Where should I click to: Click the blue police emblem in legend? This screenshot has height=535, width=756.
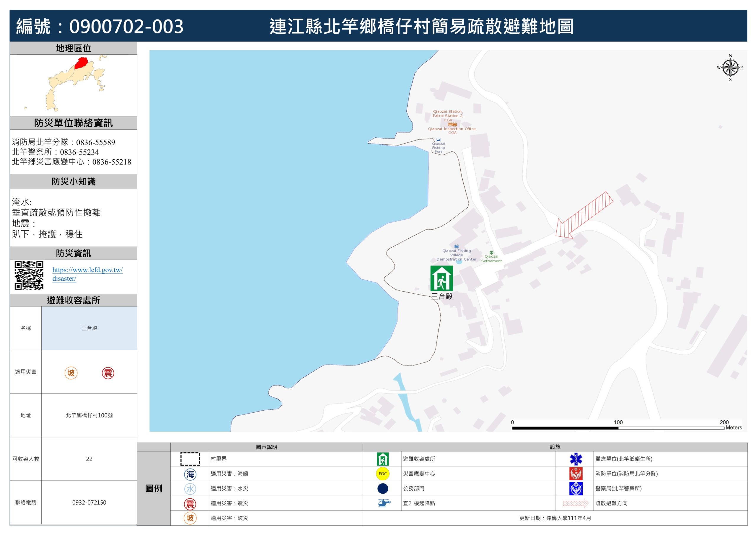pos(576,489)
